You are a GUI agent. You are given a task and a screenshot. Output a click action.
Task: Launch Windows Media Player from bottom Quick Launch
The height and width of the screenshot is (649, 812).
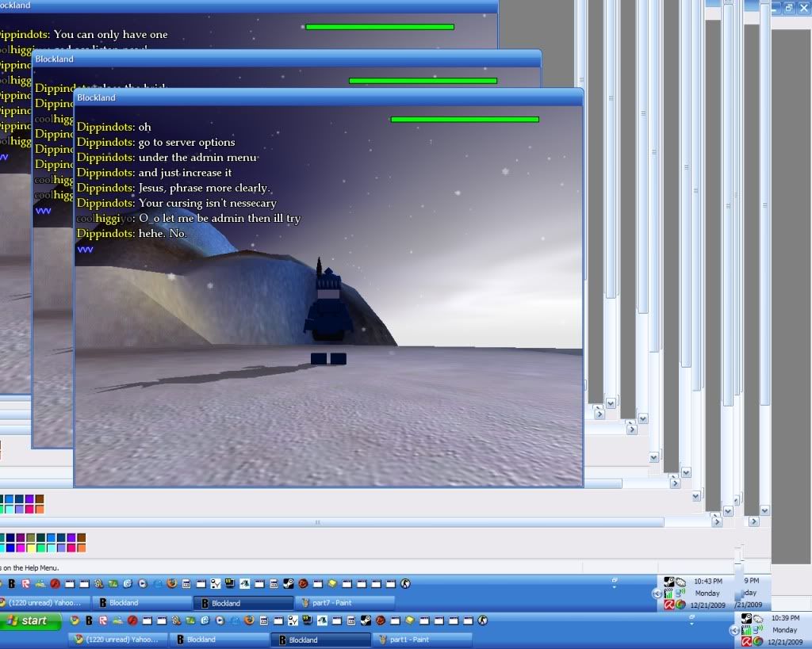click(220, 620)
